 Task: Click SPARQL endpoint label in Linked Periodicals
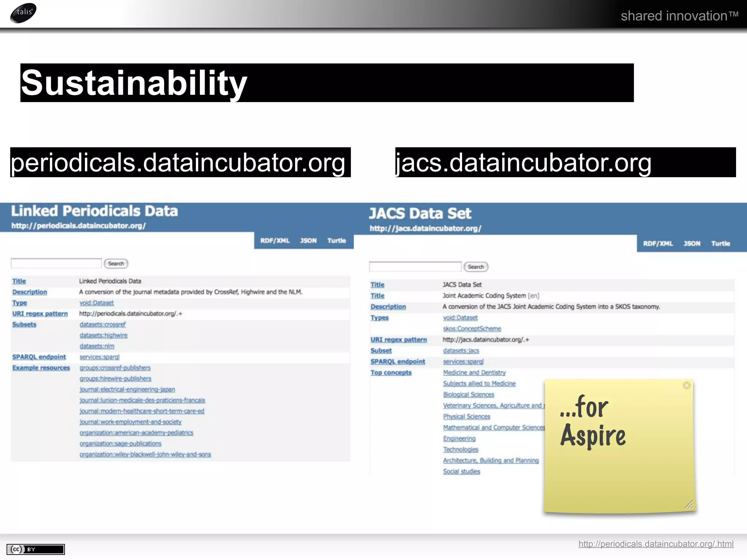[x=39, y=357]
